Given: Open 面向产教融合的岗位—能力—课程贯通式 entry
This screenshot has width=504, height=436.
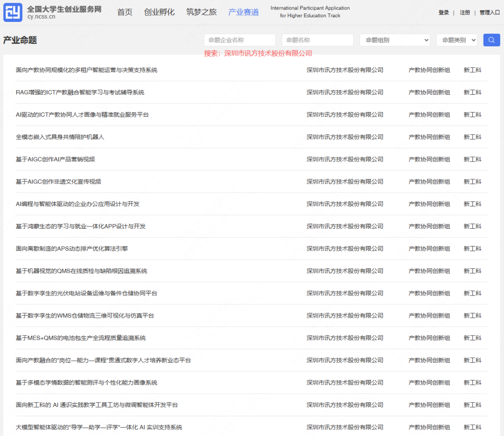Looking at the screenshot, I should point(103,360).
